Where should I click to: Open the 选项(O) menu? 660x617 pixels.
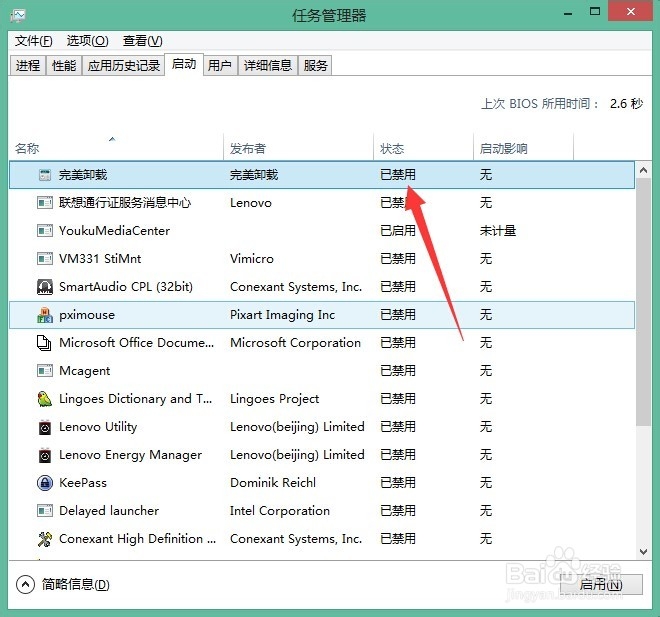(88, 41)
